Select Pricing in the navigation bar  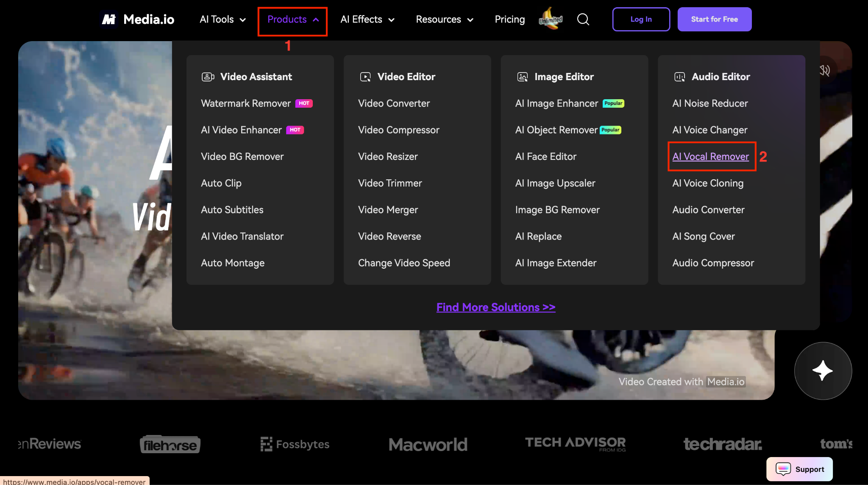(x=509, y=19)
